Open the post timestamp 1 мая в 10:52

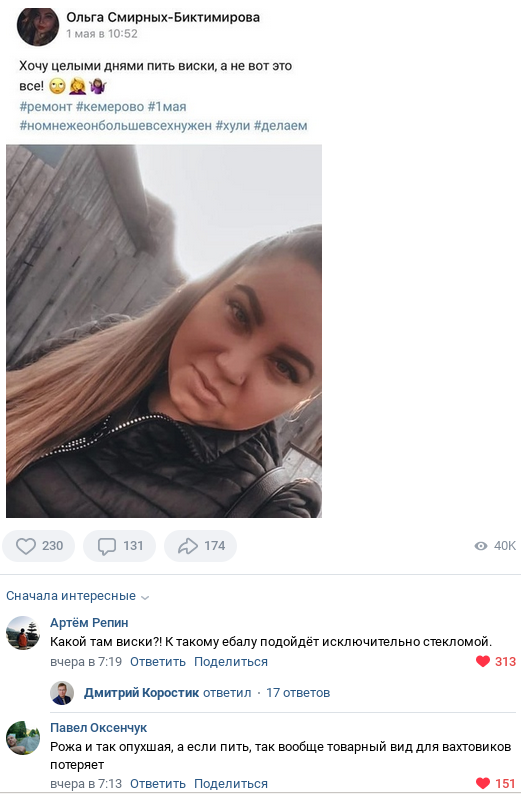[102, 34]
